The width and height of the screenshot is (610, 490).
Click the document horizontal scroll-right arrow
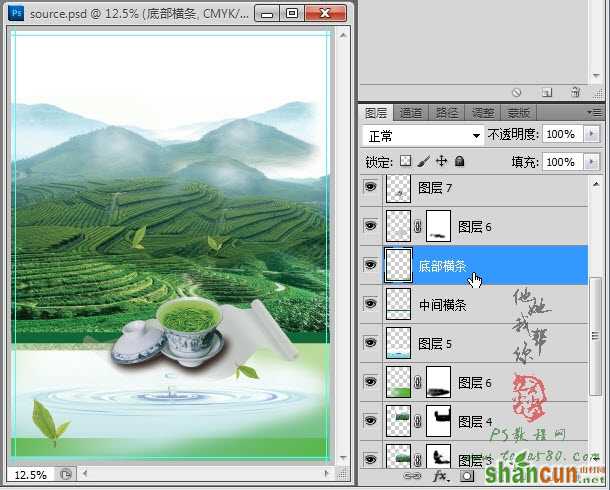click(x=326, y=474)
